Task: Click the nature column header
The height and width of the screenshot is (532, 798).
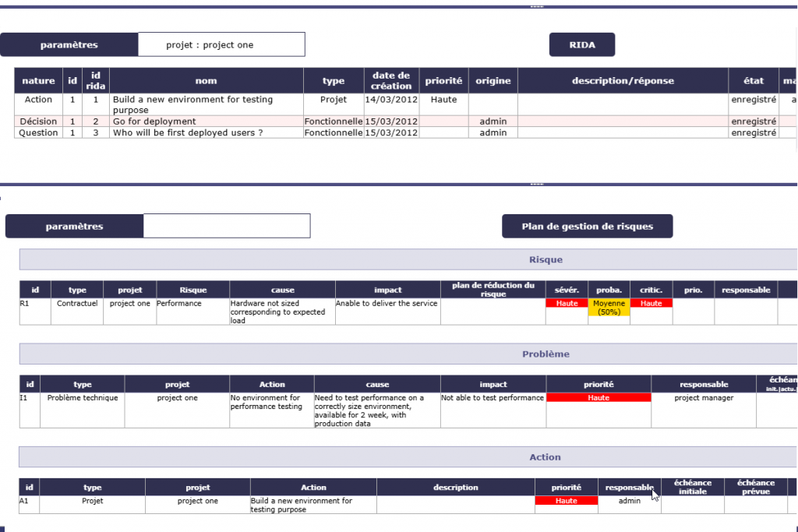Action: tap(37, 80)
